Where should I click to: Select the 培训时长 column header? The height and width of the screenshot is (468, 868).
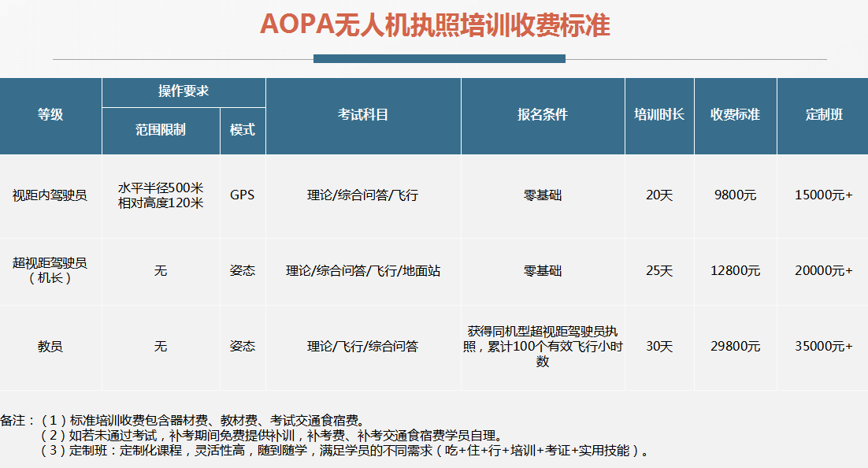(659, 115)
